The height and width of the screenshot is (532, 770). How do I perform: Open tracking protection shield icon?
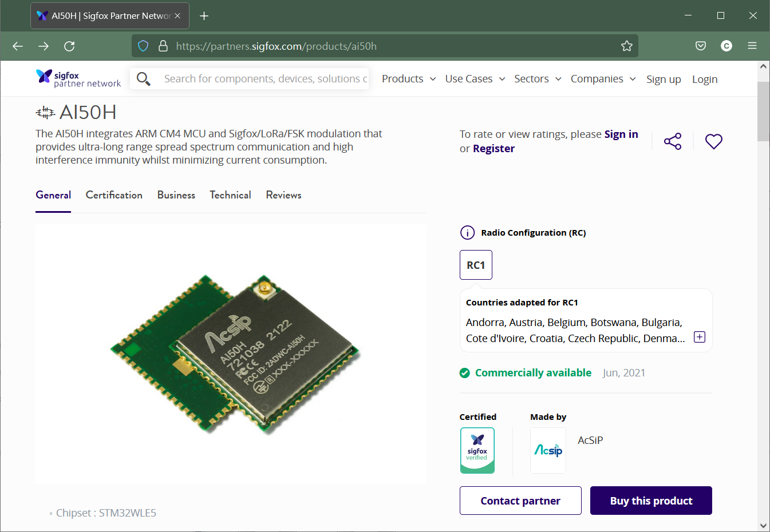pos(143,46)
